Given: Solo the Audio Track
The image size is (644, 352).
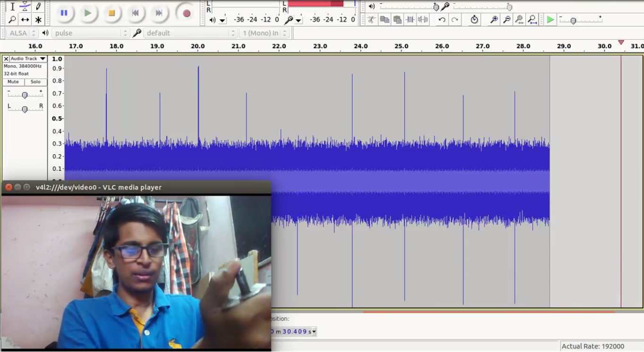Looking at the screenshot, I should point(36,82).
